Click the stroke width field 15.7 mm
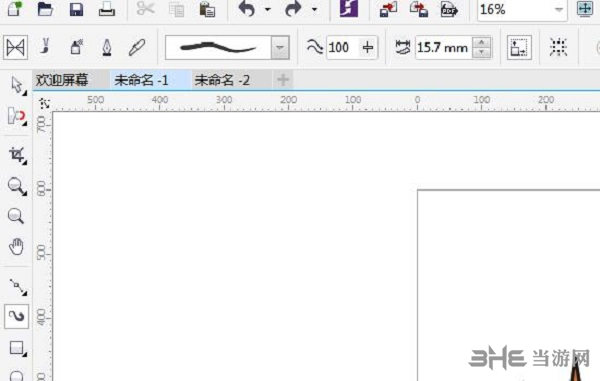Image resolution: width=600 pixels, height=381 pixels. click(x=444, y=48)
